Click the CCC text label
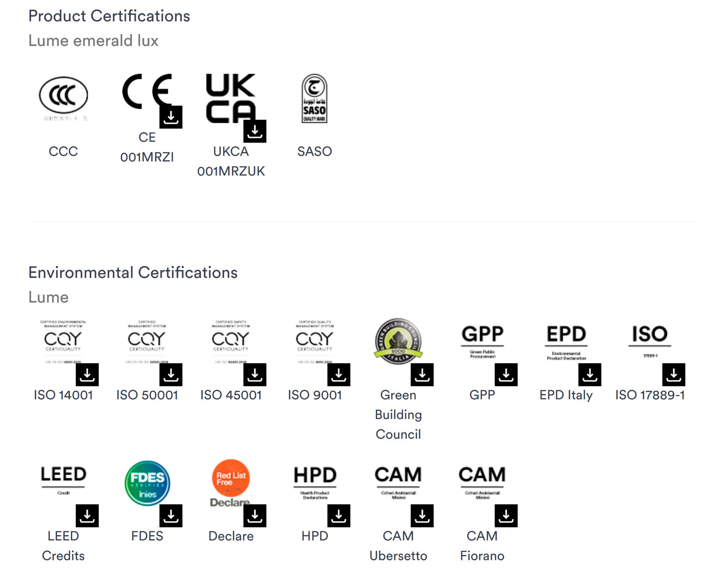725x588 pixels. coord(63,152)
